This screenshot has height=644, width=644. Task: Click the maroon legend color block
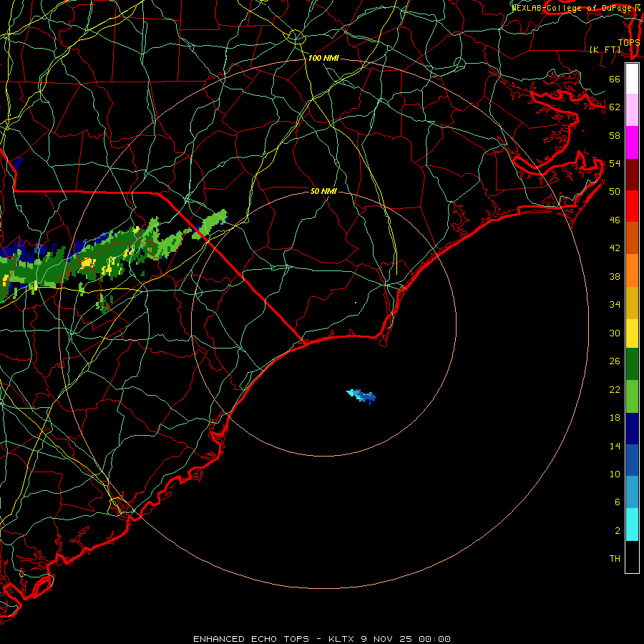tap(632, 175)
